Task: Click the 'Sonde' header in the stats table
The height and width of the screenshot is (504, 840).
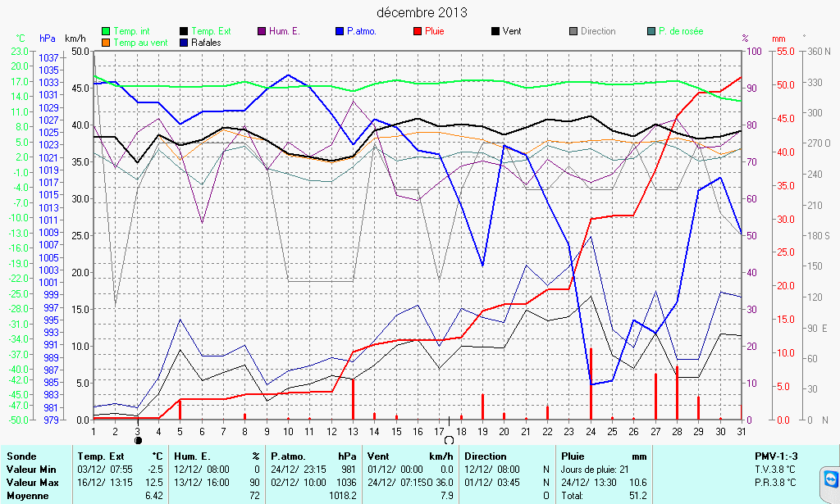Action: [x=21, y=456]
